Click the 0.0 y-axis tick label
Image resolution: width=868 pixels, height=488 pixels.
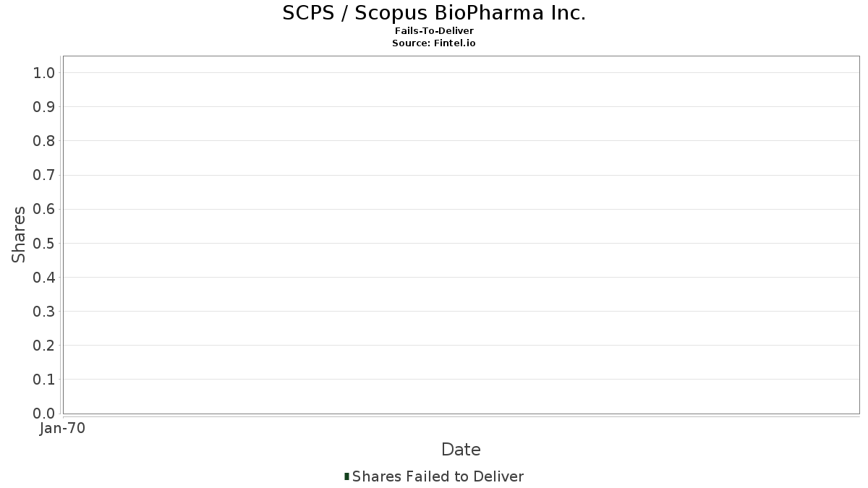tap(44, 414)
